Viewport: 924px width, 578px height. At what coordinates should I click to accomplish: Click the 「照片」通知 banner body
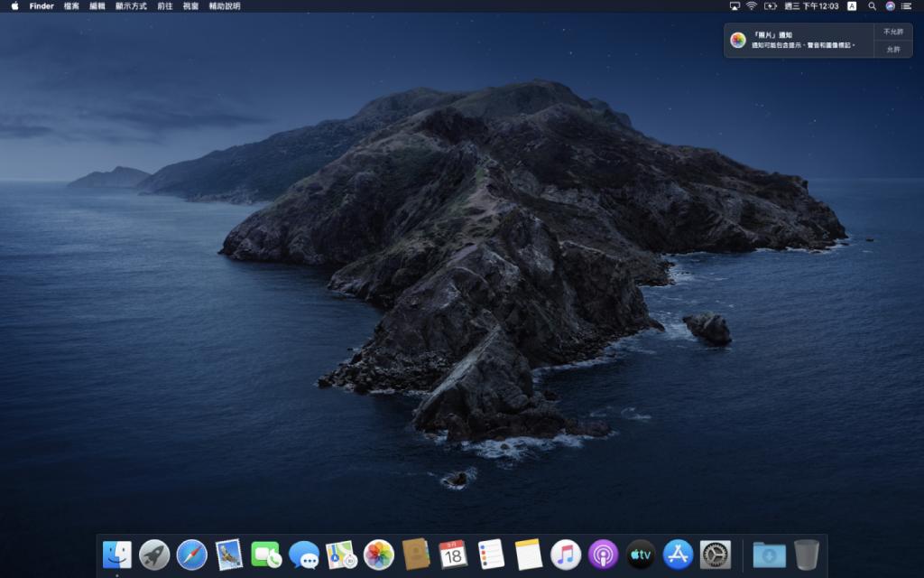[799, 40]
